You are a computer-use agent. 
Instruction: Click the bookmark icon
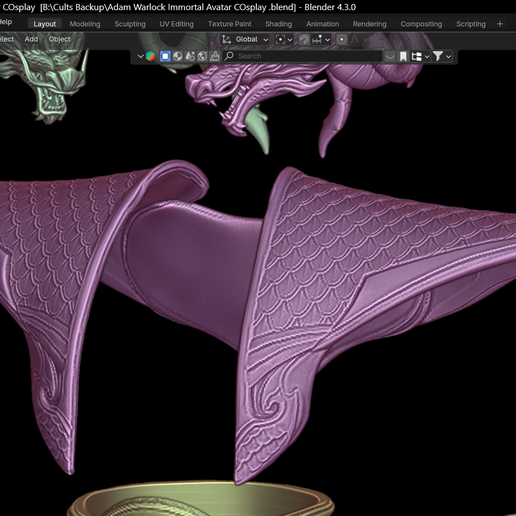pyautogui.click(x=403, y=56)
